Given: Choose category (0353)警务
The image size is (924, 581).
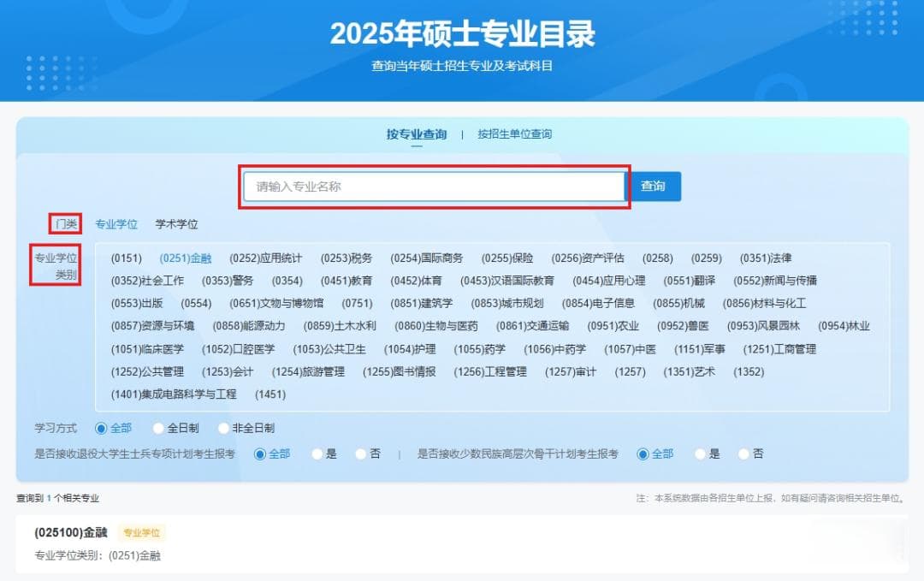Looking at the screenshot, I should (x=228, y=281).
